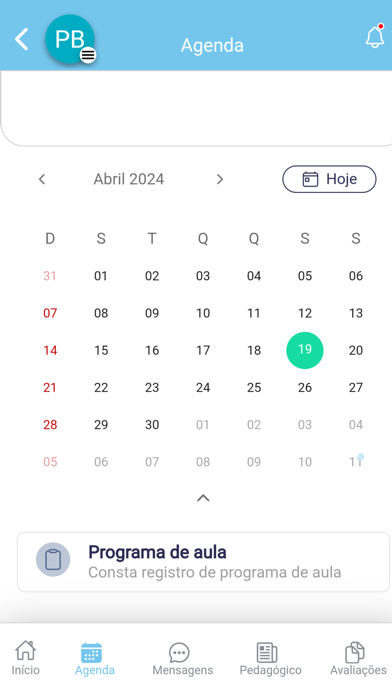Go to previous month arrow

(x=42, y=179)
